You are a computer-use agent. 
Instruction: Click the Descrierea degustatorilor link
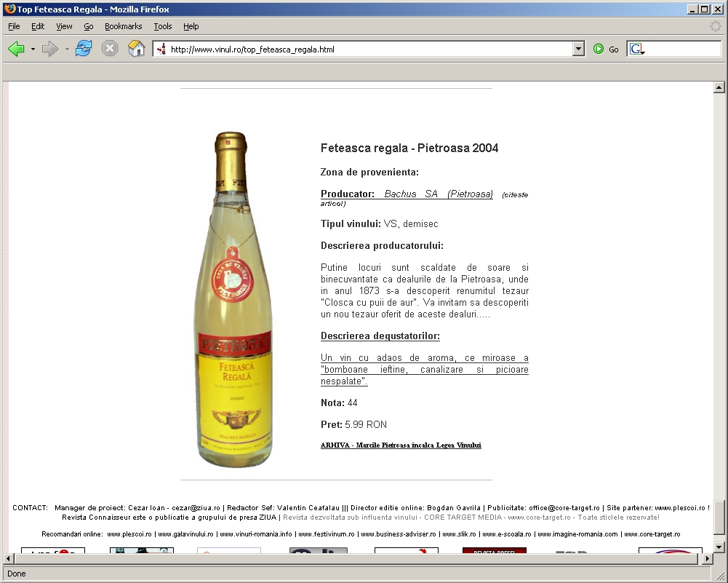click(x=380, y=336)
